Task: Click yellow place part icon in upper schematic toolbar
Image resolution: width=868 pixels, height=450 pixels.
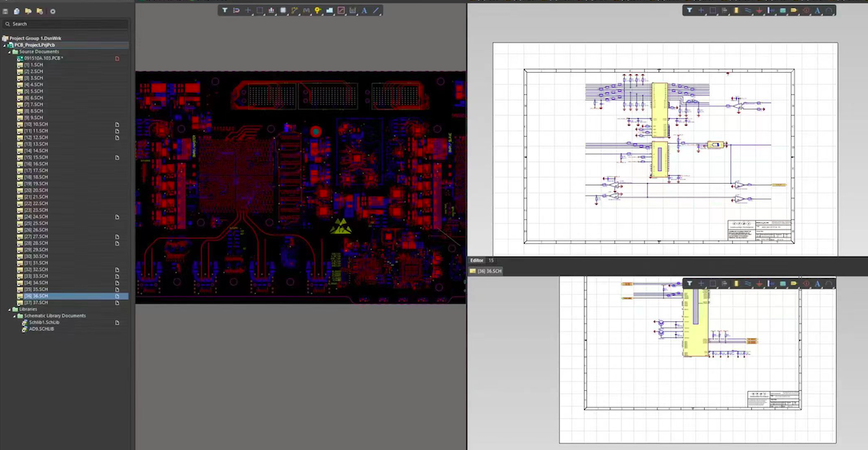Action: [736, 10]
